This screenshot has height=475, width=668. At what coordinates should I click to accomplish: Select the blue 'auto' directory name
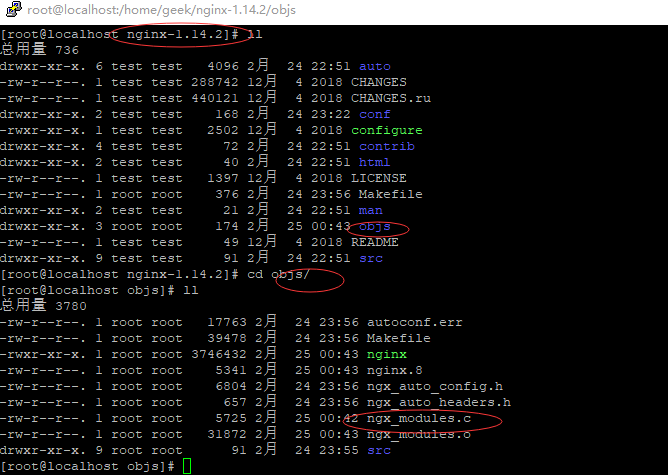pyautogui.click(x=375, y=66)
